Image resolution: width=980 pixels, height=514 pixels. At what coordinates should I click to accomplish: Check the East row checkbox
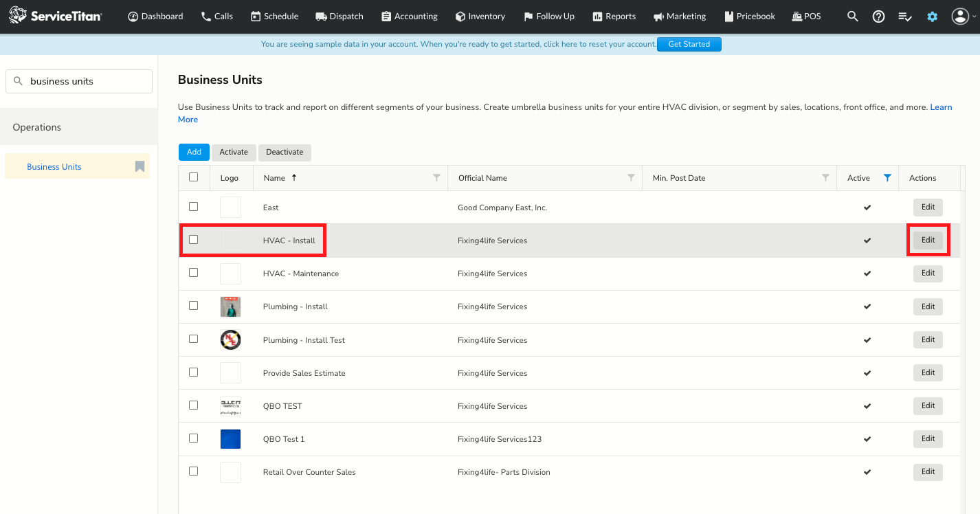click(193, 206)
